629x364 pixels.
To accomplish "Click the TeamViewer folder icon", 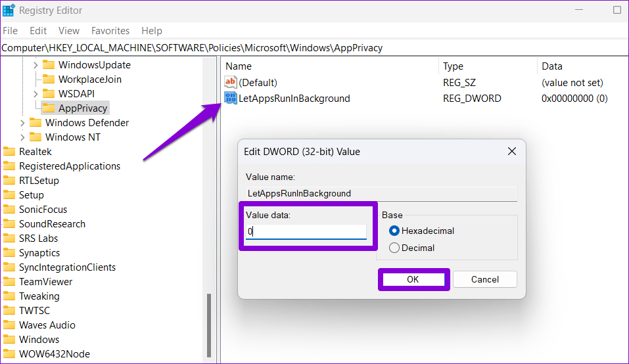I will coord(9,281).
